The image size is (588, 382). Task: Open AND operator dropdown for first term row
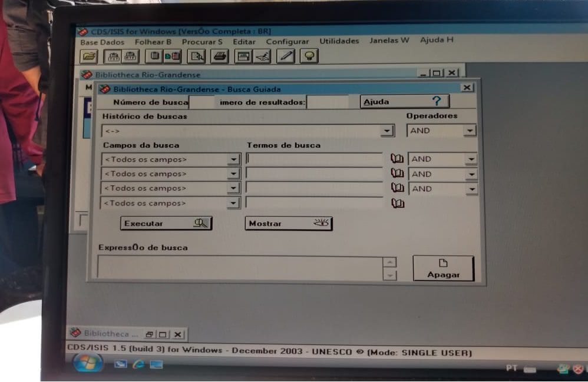[x=471, y=159]
